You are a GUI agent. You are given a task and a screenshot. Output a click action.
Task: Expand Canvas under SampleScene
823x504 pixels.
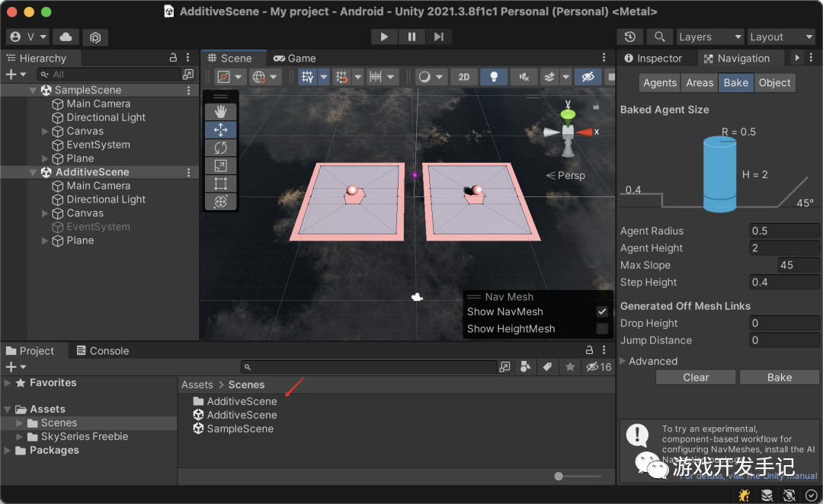(x=45, y=131)
